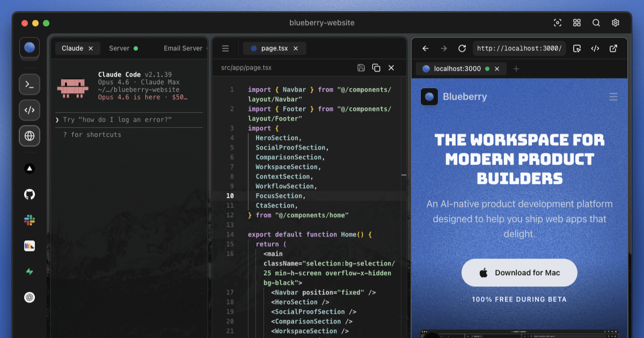
Task: Open a new browser tab with the plus button
Action: point(516,69)
